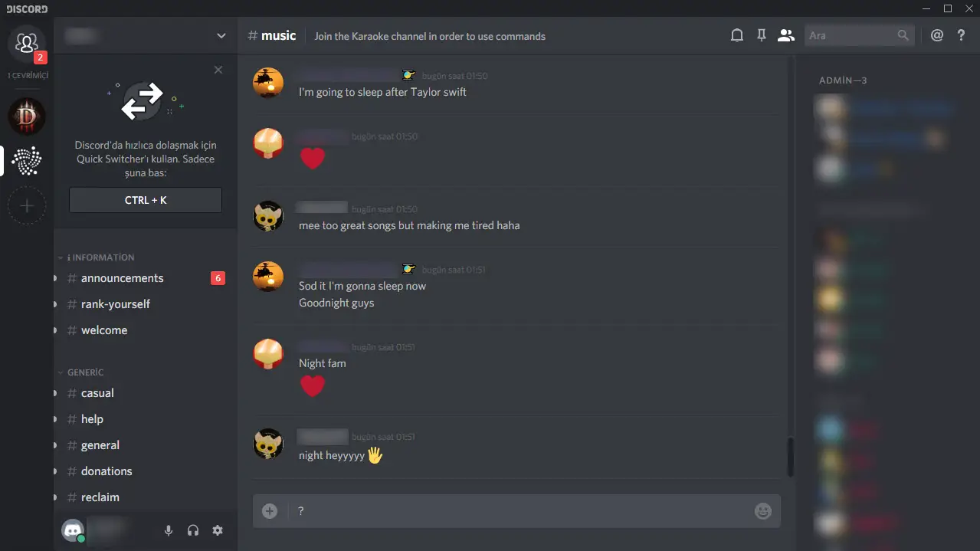
Task: Open notification settings bell icon
Action: pos(736,35)
